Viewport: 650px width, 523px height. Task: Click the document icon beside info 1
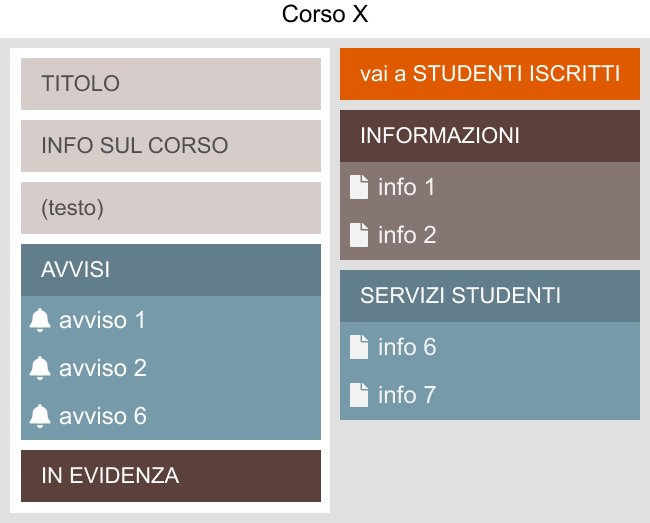[359, 187]
